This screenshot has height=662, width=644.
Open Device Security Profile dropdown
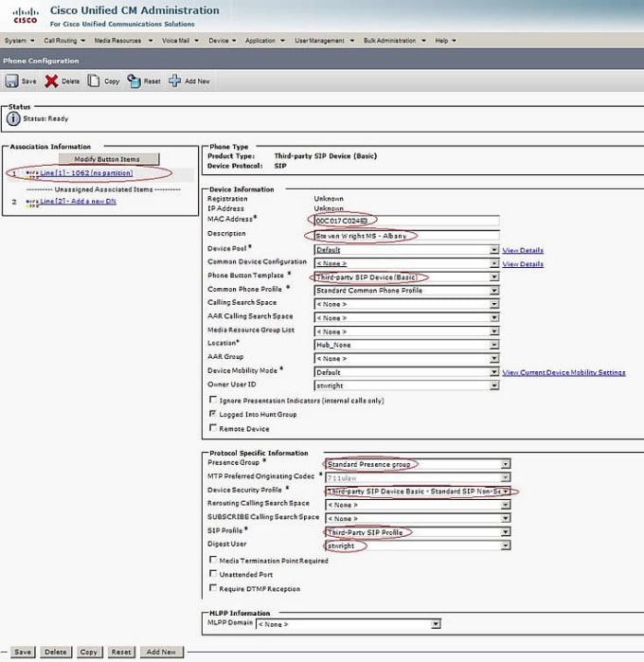pos(418,492)
